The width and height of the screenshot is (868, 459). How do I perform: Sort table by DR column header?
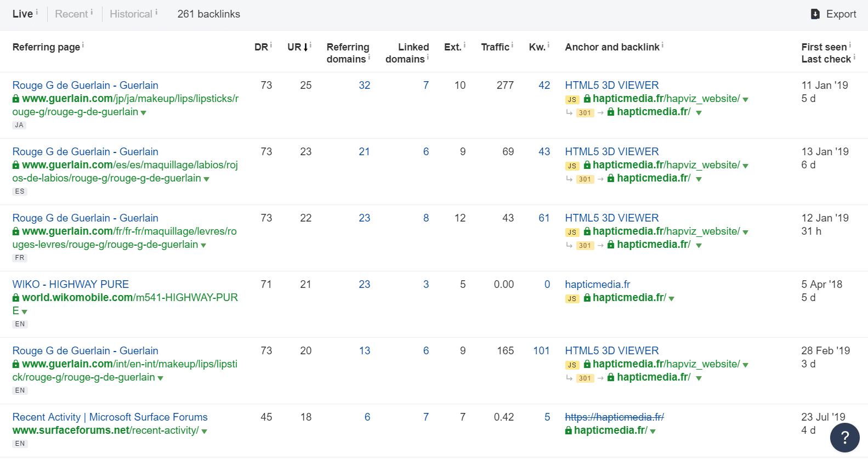(260, 47)
